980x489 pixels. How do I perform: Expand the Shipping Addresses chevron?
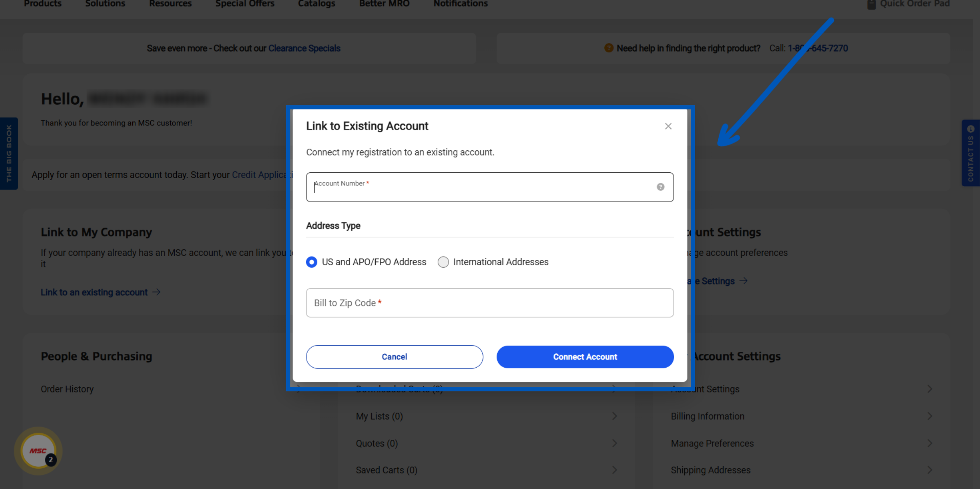930,470
